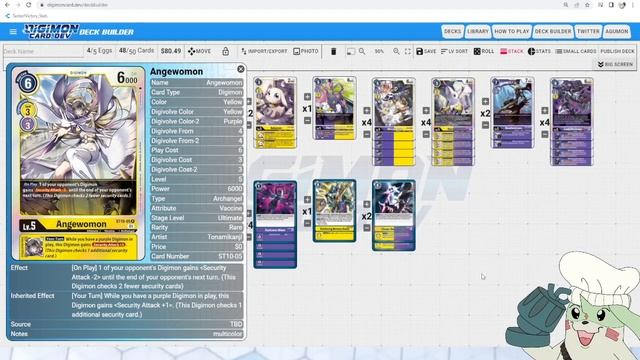Bookmark page with the star icon
Image resolution: width=640 pixels, height=360 pixels.
click(x=587, y=5)
